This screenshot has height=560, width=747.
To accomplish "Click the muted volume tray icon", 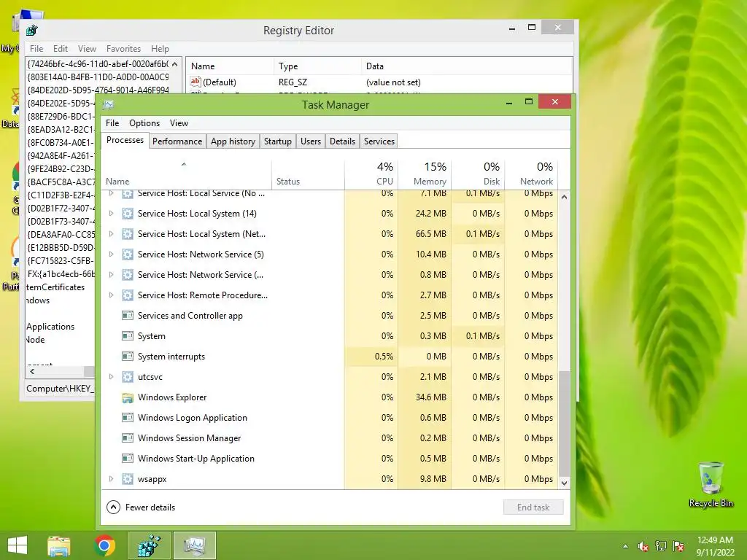I will [x=643, y=547].
